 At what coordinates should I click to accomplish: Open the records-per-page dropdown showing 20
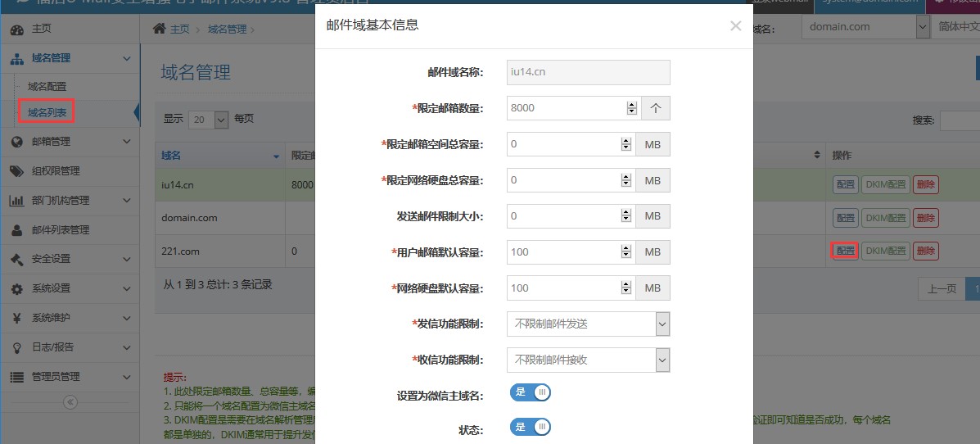click(208, 120)
